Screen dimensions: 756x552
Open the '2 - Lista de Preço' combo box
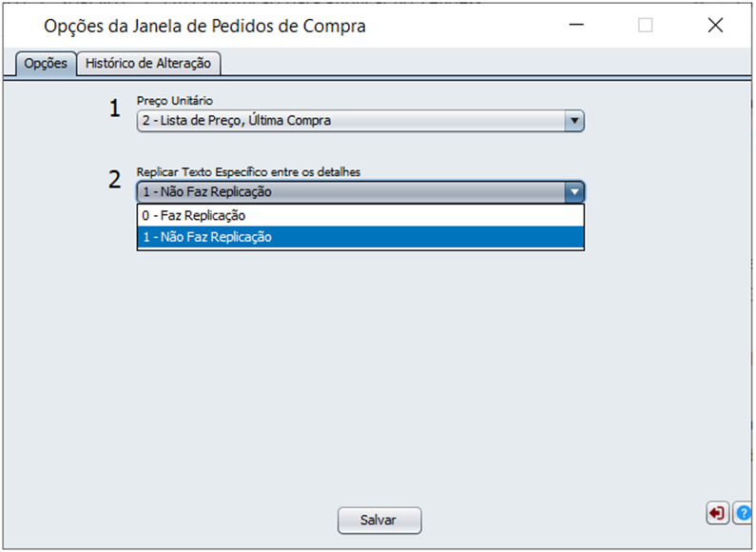360,121
